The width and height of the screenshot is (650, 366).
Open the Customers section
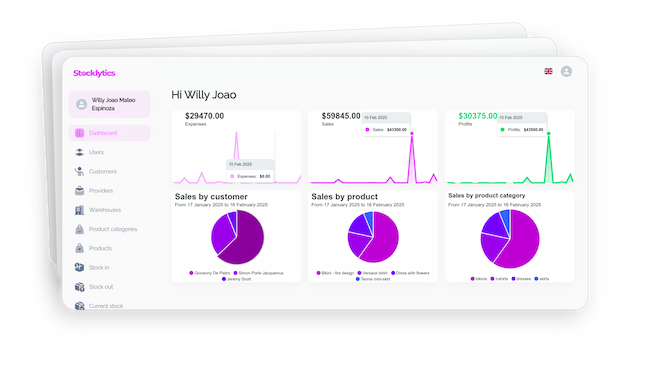[x=102, y=171]
